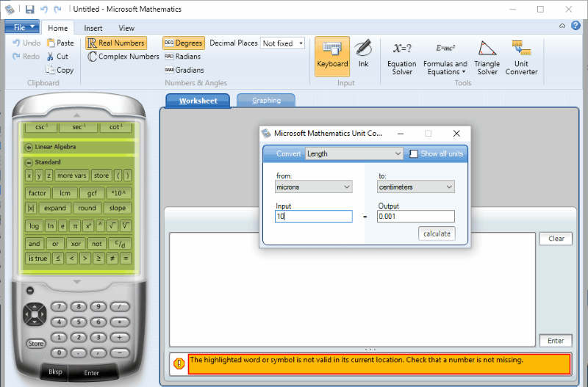
Task: Click the cube root key
Action: [x=126, y=226]
